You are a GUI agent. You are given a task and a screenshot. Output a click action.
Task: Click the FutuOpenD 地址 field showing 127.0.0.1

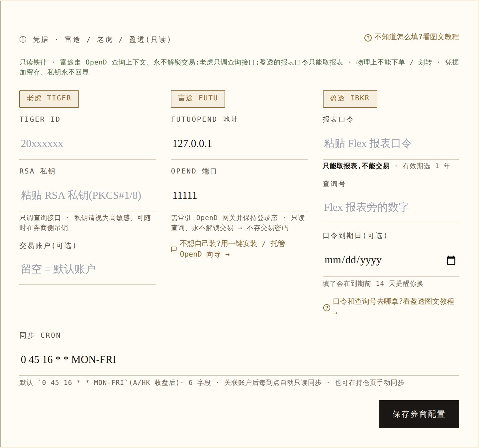pyautogui.click(x=239, y=144)
